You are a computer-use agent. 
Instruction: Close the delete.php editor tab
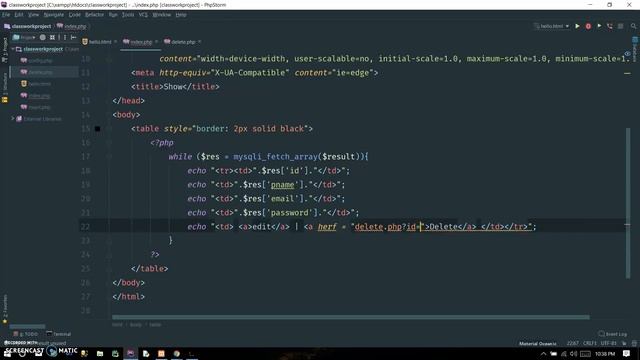(x=200, y=42)
